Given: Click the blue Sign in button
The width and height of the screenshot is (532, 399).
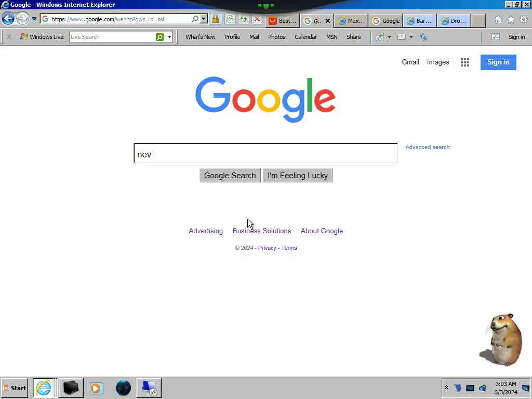Looking at the screenshot, I should pos(498,62).
